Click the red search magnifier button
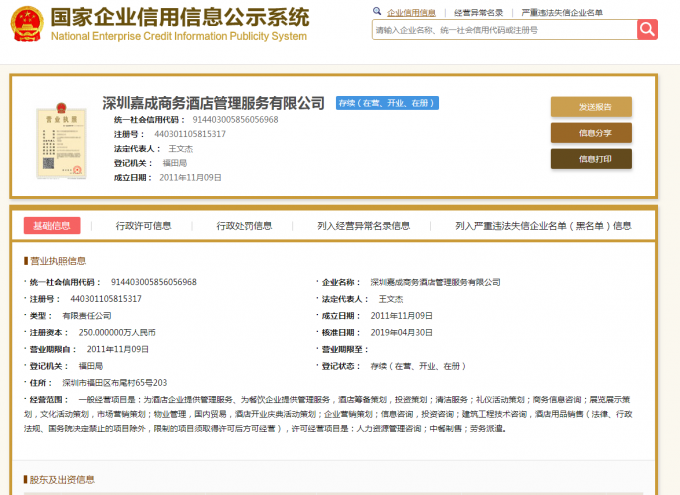This screenshot has height=495, width=680. (x=647, y=30)
